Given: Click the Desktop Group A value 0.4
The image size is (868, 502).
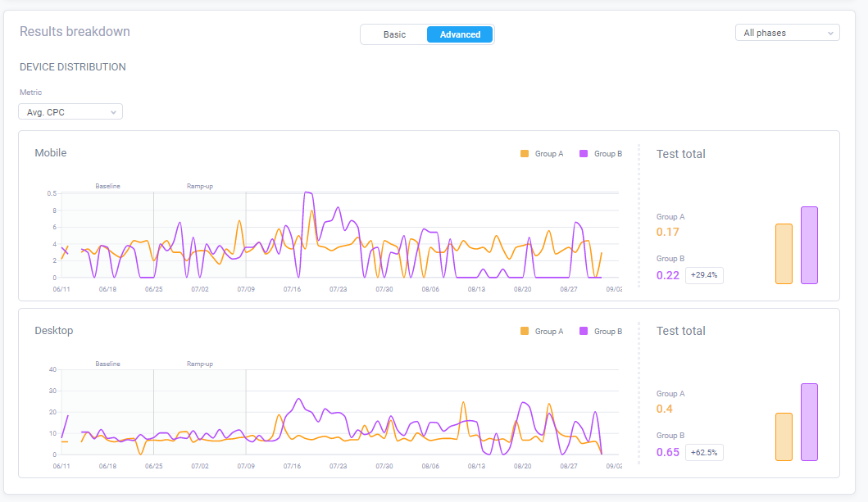Looking at the screenshot, I should click(664, 409).
